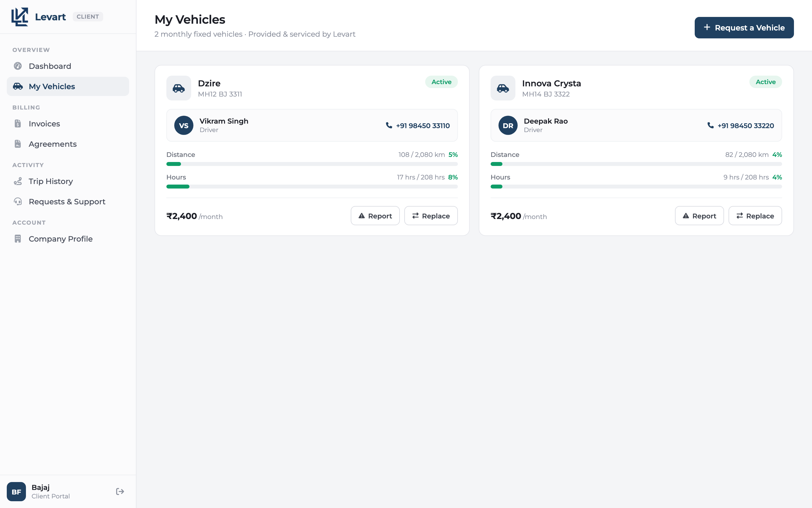
Task: Click the Active badge on Innova Crysta card
Action: 765,82
